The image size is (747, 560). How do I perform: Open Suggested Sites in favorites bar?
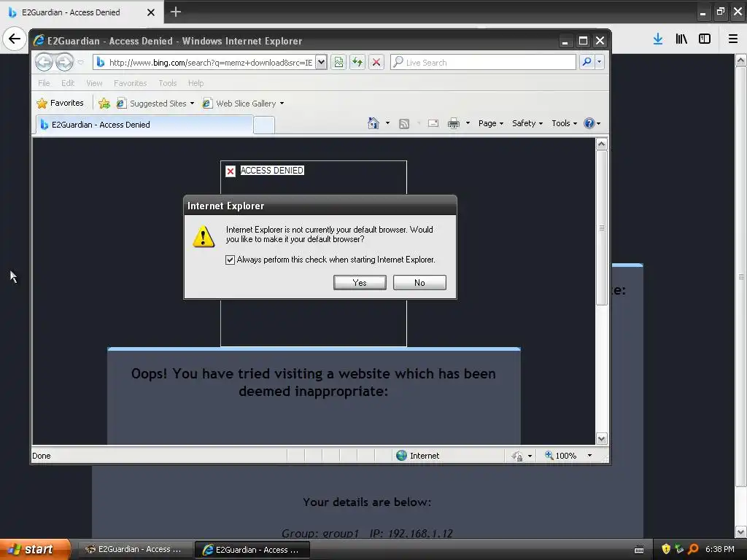pos(155,104)
